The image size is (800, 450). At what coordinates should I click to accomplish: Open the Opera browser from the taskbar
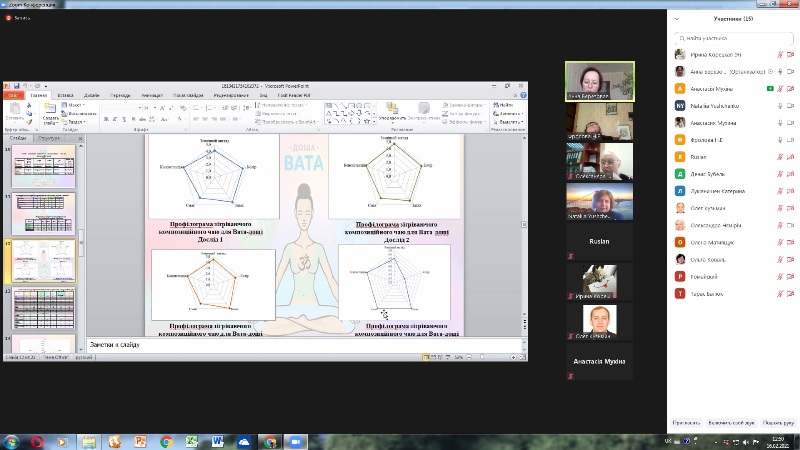click(x=37, y=441)
